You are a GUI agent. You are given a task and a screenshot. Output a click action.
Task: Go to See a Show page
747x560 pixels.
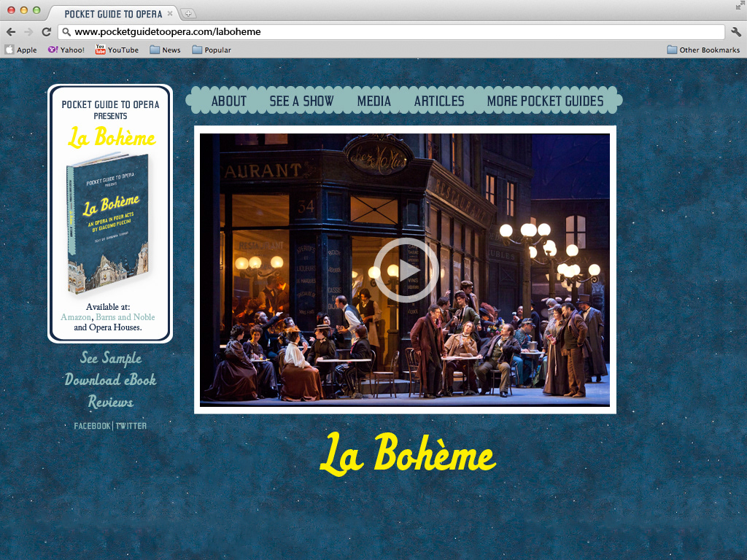[301, 101]
